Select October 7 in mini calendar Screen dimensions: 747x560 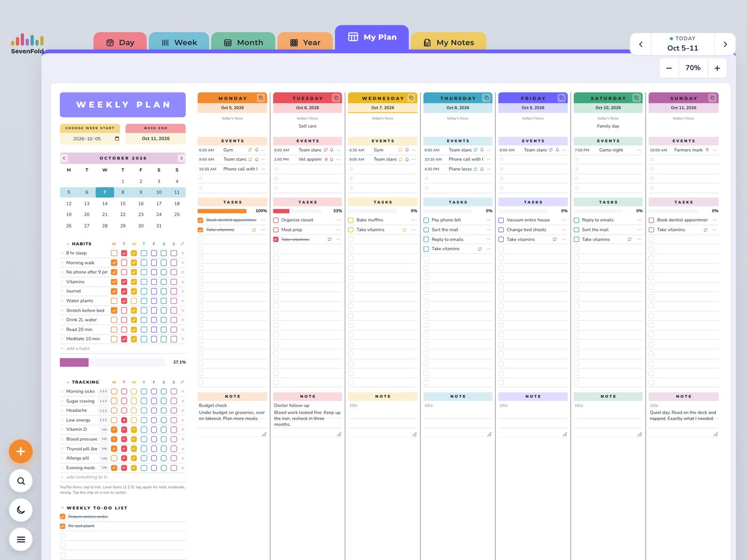click(x=105, y=192)
